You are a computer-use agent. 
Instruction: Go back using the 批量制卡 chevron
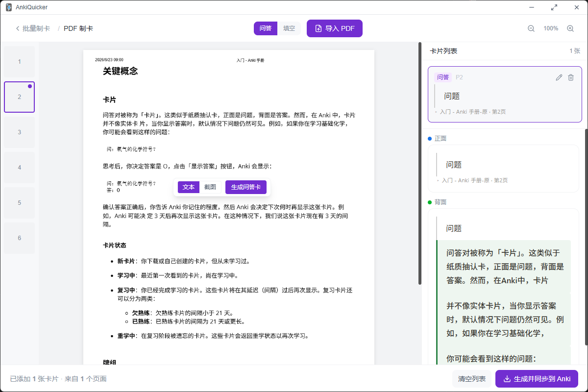pyautogui.click(x=18, y=28)
